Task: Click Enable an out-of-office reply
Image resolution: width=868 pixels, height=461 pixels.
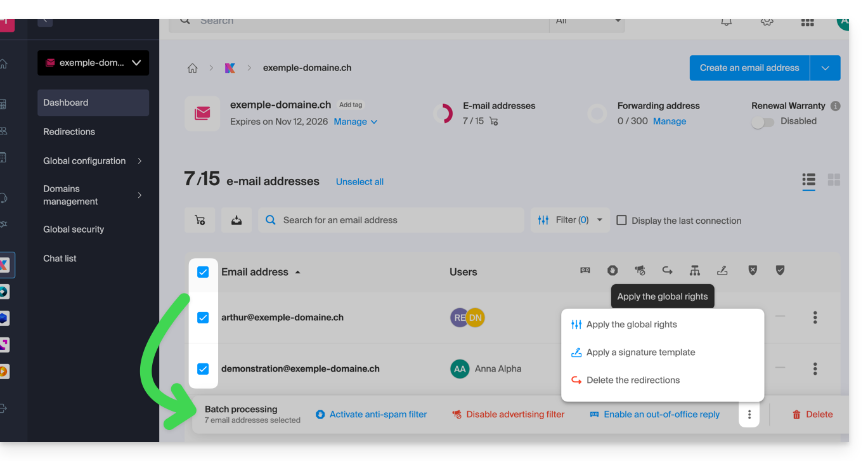Action: pyautogui.click(x=655, y=415)
